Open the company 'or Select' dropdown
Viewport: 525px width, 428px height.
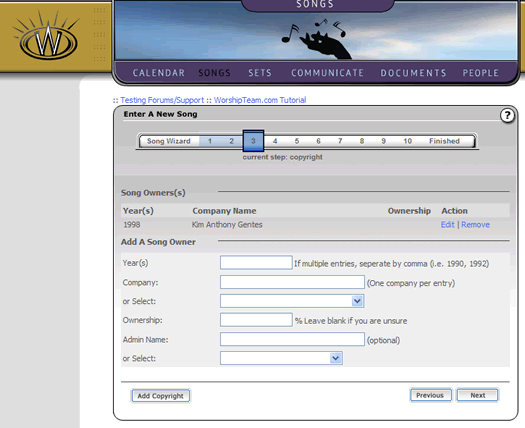tap(292, 301)
